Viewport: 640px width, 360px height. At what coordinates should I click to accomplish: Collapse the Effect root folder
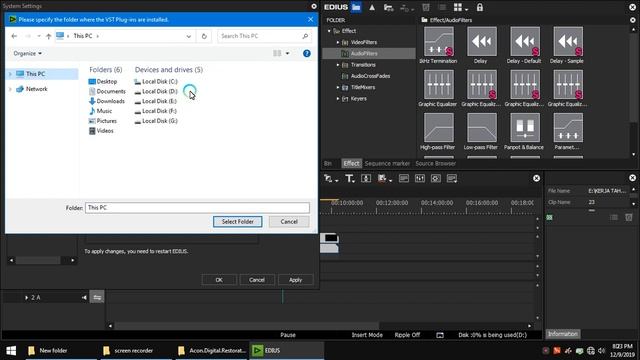329,31
